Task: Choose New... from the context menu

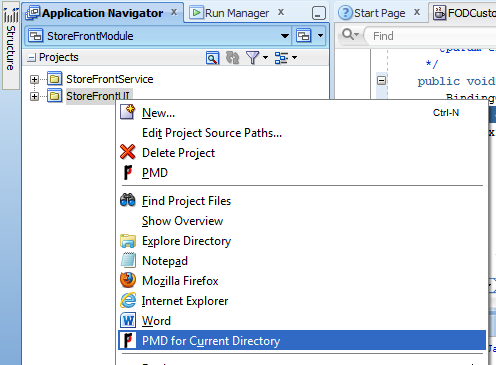Action: (303, 113)
